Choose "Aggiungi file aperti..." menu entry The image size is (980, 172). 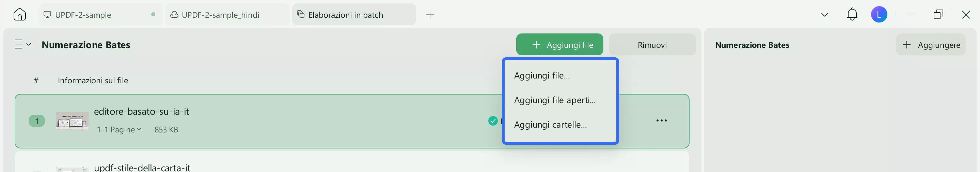point(555,100)
